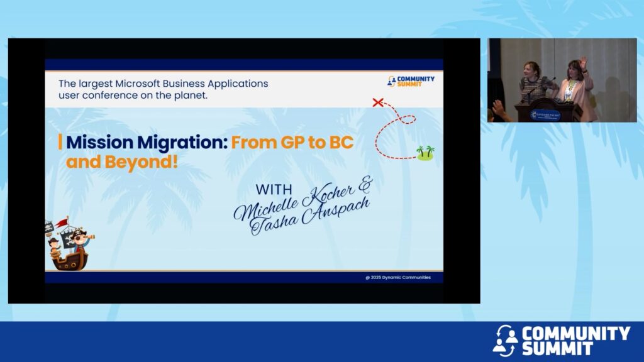Select the pirate captain with the spyglass
644x362 pixels.
[x=79, y=241]
